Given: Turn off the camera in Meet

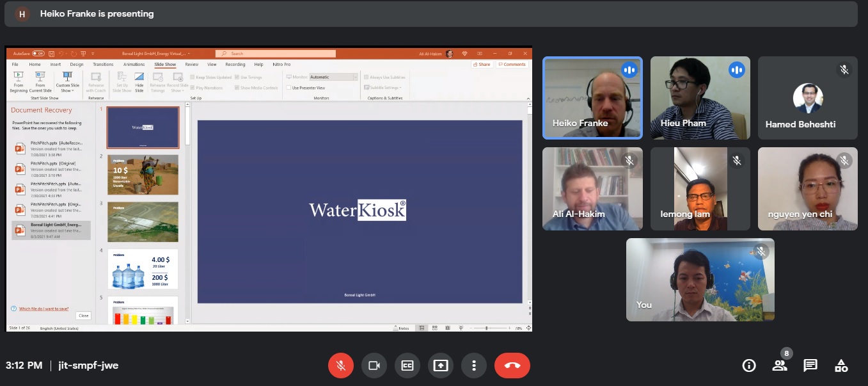Looking at the screenshot, I should pyautogui.click(x=374, y=366).
